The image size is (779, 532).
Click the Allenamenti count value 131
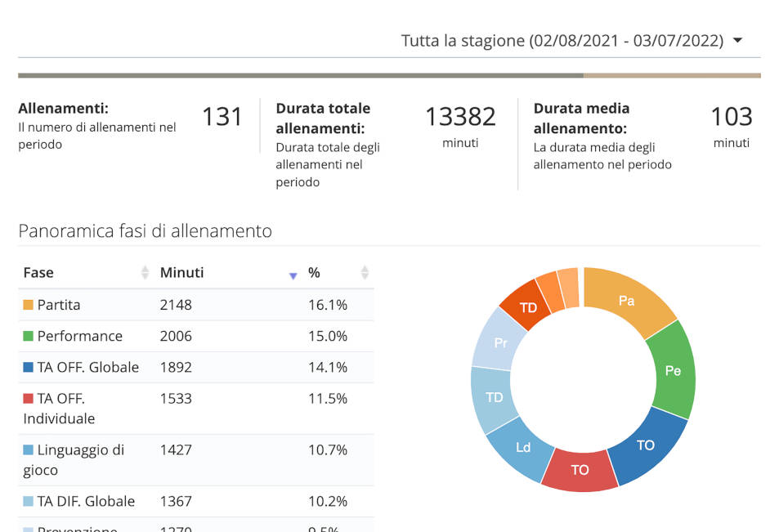[222, 116]
